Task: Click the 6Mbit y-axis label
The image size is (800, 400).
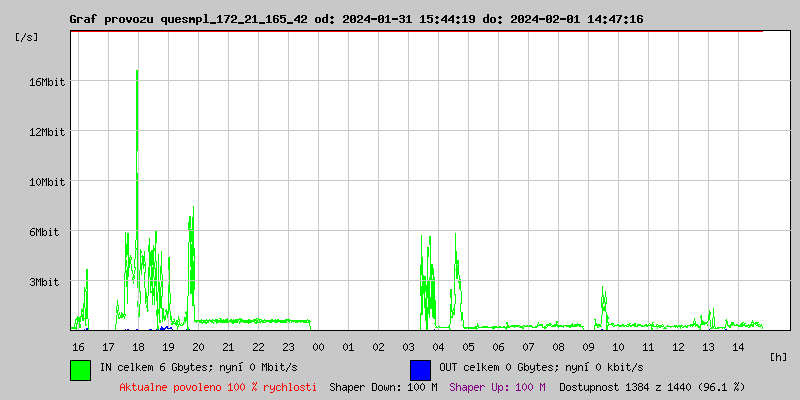Action: point(46,232)
